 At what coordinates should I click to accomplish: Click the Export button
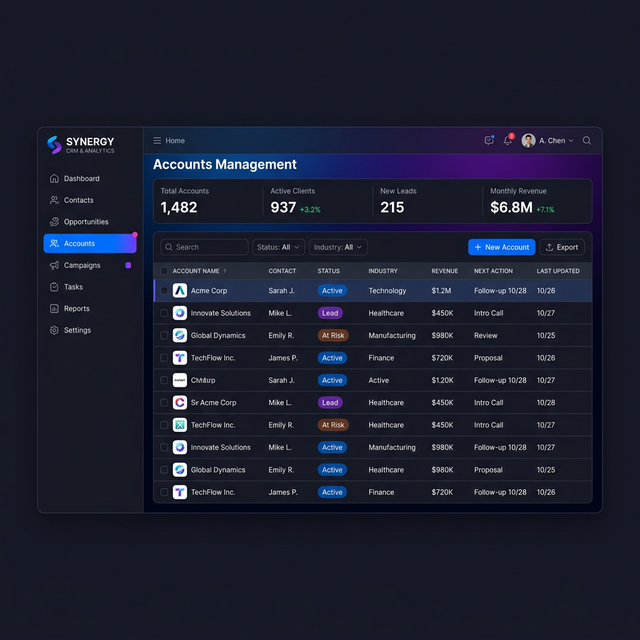562,247
